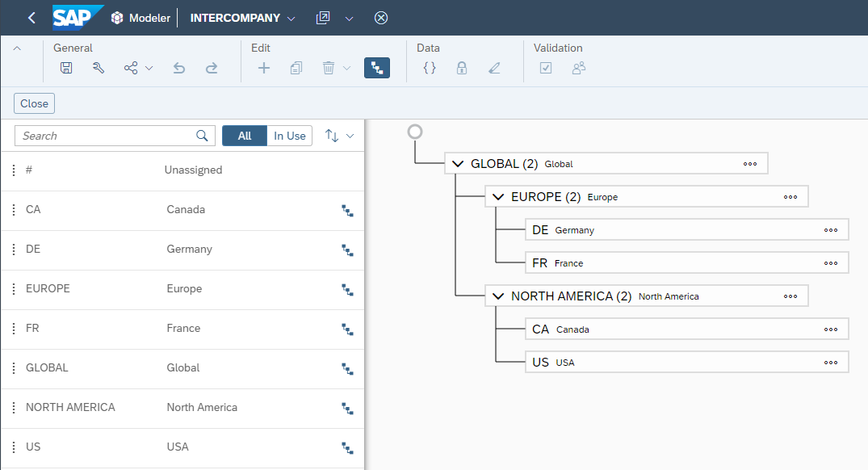The image size is (868, 470).
Task: Click the open-in-new-window icon
Action: 323,18
